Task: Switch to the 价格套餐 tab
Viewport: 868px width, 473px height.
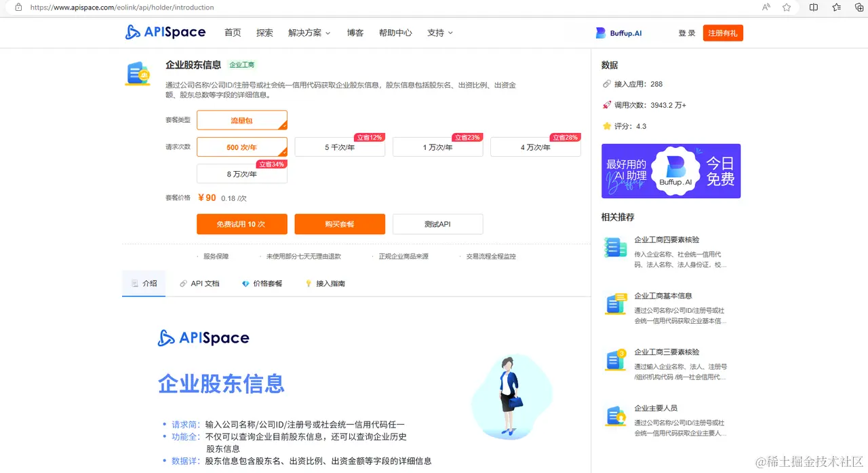Action: point(262,284)
